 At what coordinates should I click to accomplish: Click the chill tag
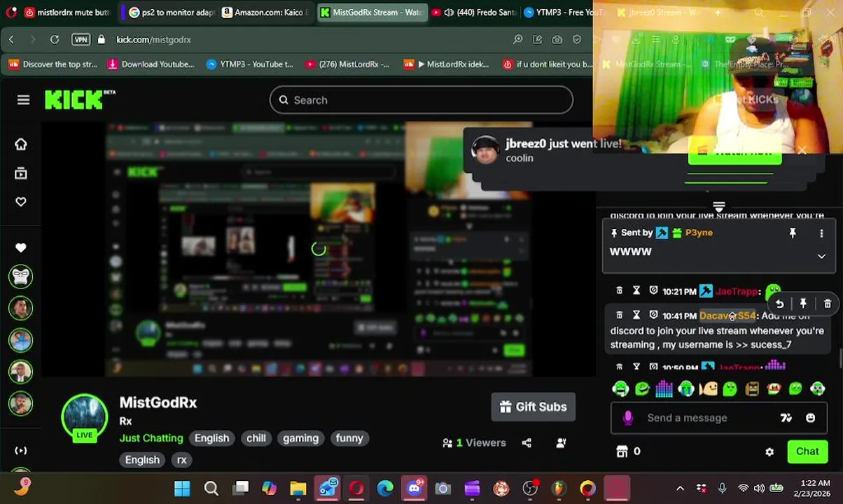tap(256, 438)
